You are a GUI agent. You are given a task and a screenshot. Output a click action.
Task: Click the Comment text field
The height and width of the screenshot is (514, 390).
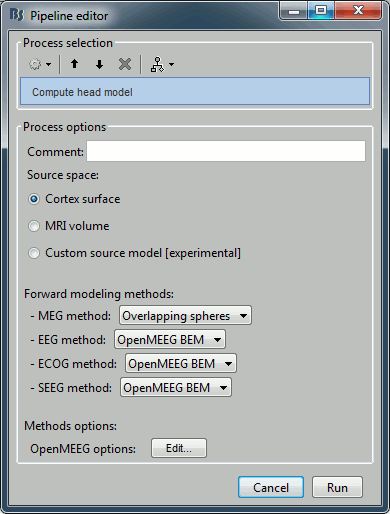(226, 151)
